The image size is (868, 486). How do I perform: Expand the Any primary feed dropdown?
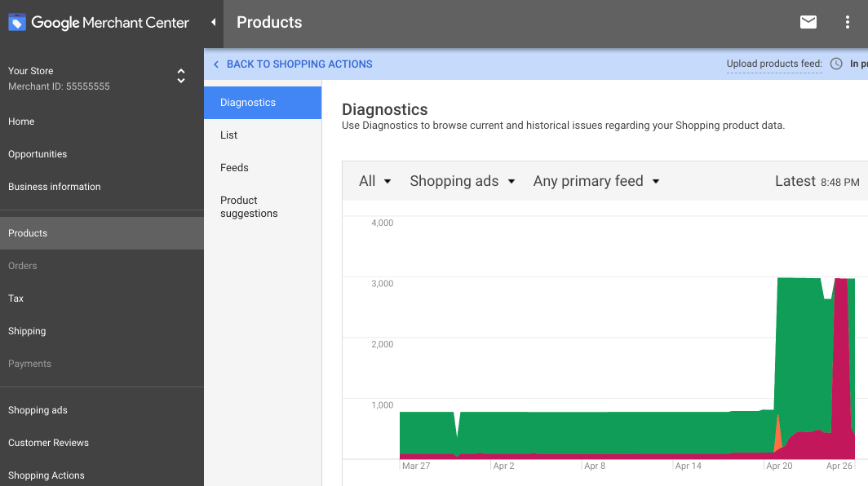[x=596, y=181]
